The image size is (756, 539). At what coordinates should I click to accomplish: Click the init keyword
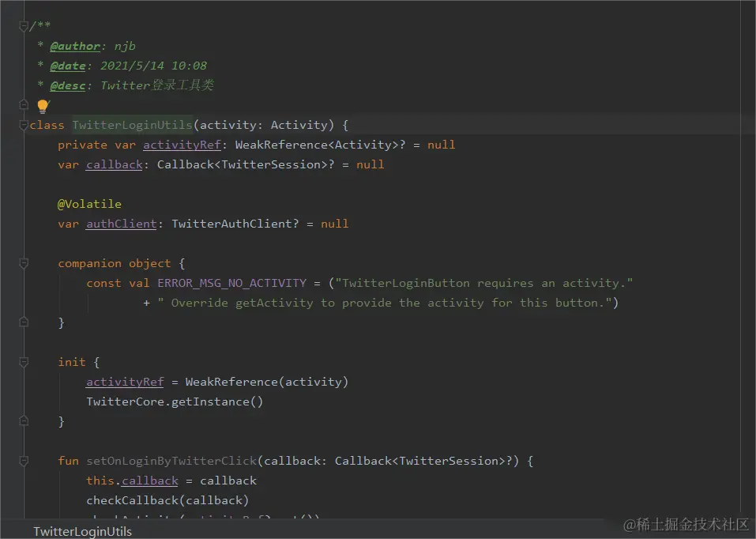71,362
